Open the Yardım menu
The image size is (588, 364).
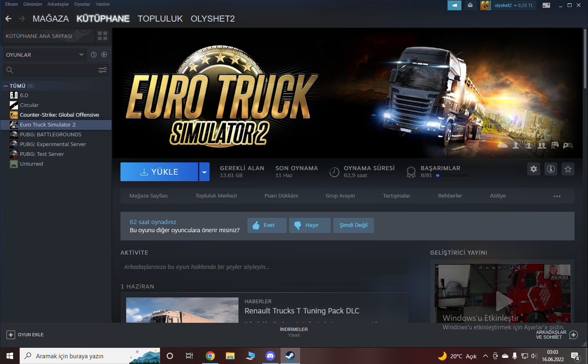click(102, 4)
